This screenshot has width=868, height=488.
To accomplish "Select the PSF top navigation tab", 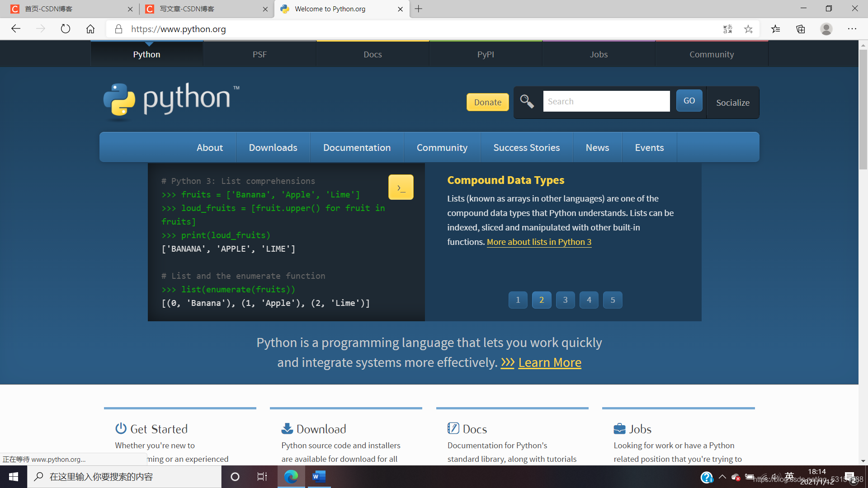I will click(260, 54).
